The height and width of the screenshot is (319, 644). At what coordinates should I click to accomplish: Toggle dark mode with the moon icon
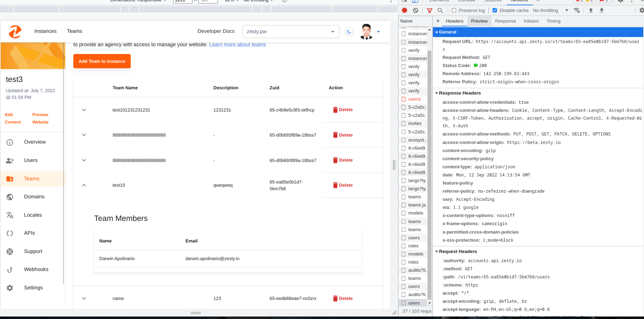click(349, 31)
